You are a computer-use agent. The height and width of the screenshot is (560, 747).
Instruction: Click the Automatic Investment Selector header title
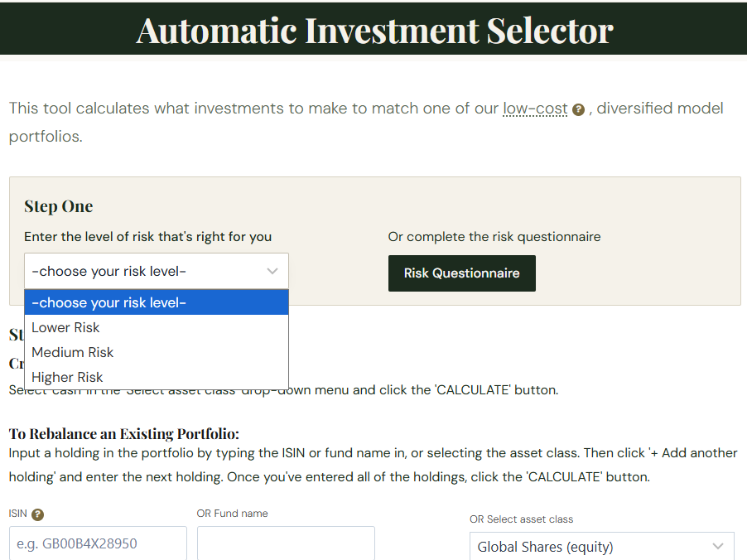pos(374,31)
